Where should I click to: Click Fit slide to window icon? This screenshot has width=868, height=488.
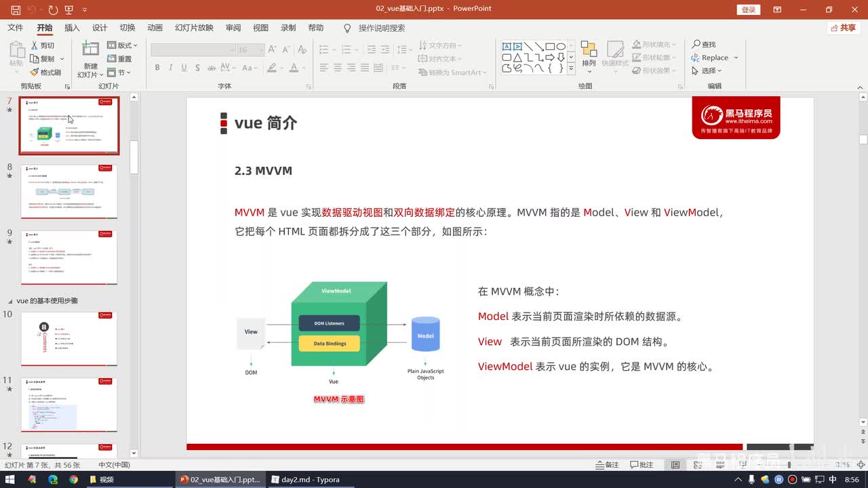pyautogui.click(x=861, y=465)
